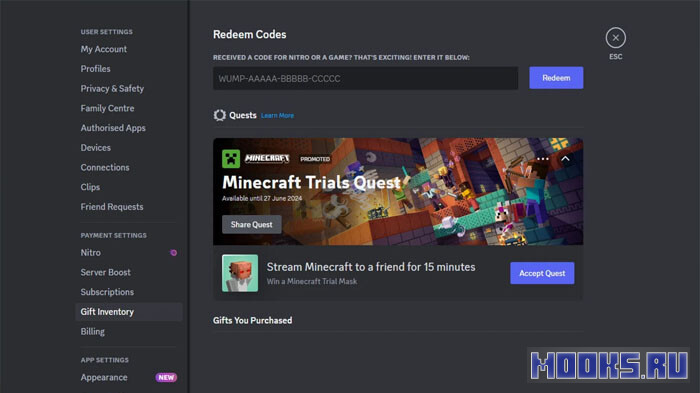Click the PROMOTED tag on quest banner
The width and height of the screenshot is (700, 393).
pyautogui.click(x=315, y=159)
